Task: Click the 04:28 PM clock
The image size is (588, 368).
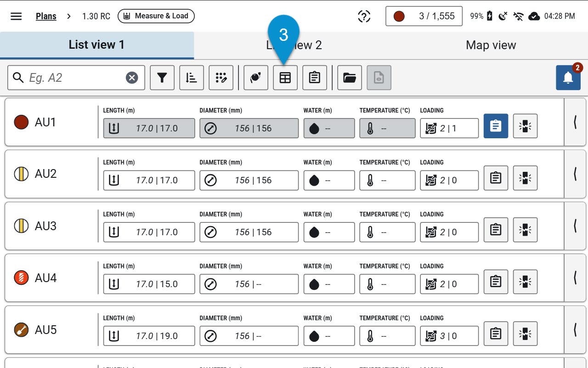Action: tap(560, 16)
